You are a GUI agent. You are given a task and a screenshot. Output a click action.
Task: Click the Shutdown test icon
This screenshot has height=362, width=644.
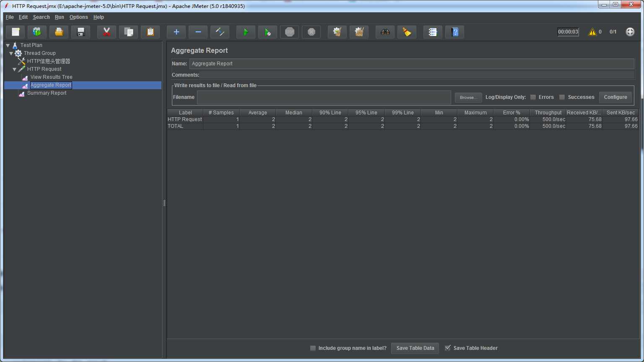[x=312, y=32]
